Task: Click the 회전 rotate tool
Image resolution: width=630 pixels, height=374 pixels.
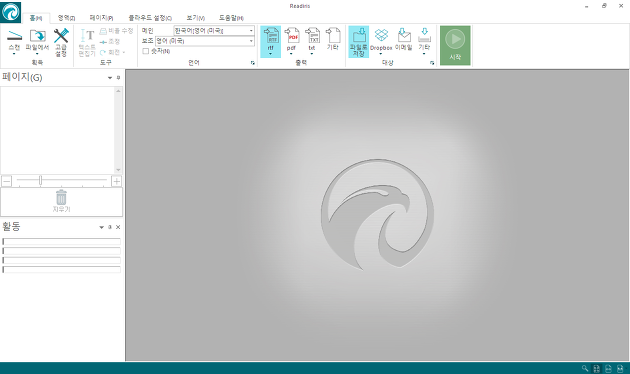Action: (112, 52)
